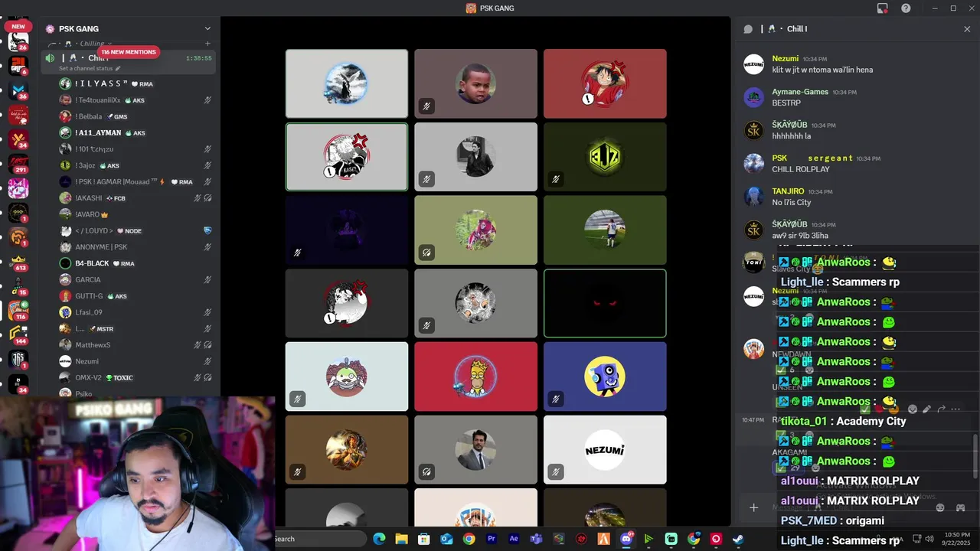The image size is (980, 551).
Task: Open Nezumi's profile from chat message
Action: click(786, 58)
